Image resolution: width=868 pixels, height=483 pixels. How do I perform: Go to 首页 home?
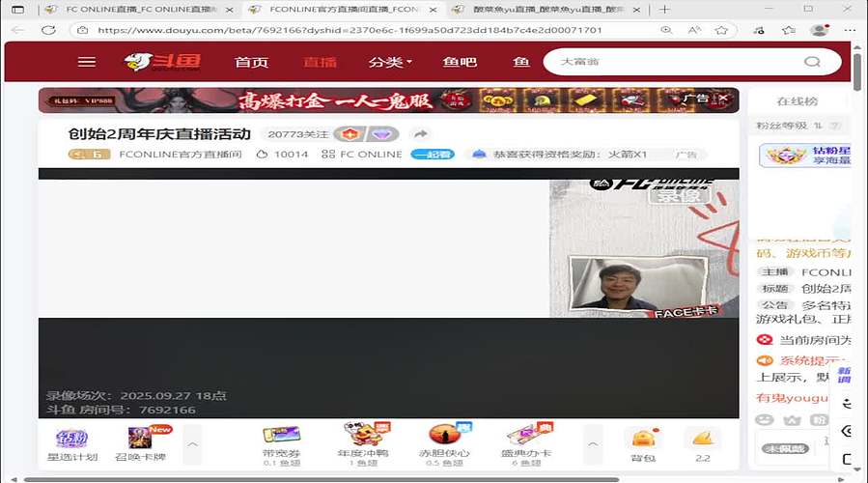(251, 62)
